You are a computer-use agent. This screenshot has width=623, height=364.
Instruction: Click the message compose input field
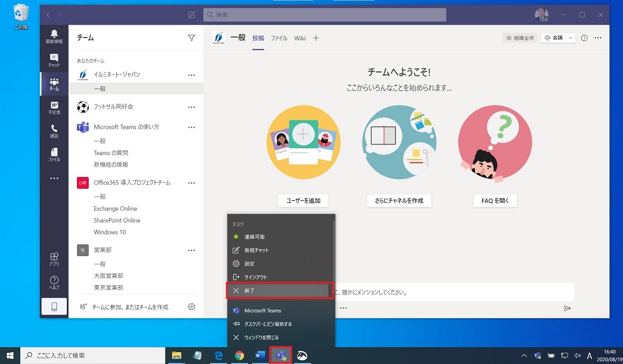449,291
